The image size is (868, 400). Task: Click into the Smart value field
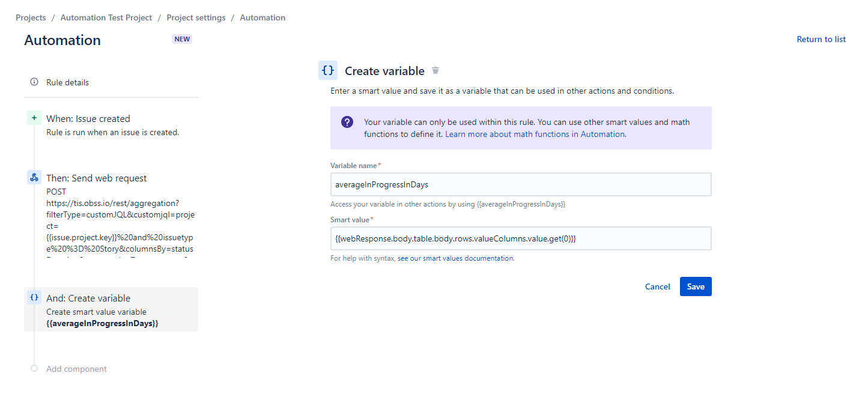520,238
